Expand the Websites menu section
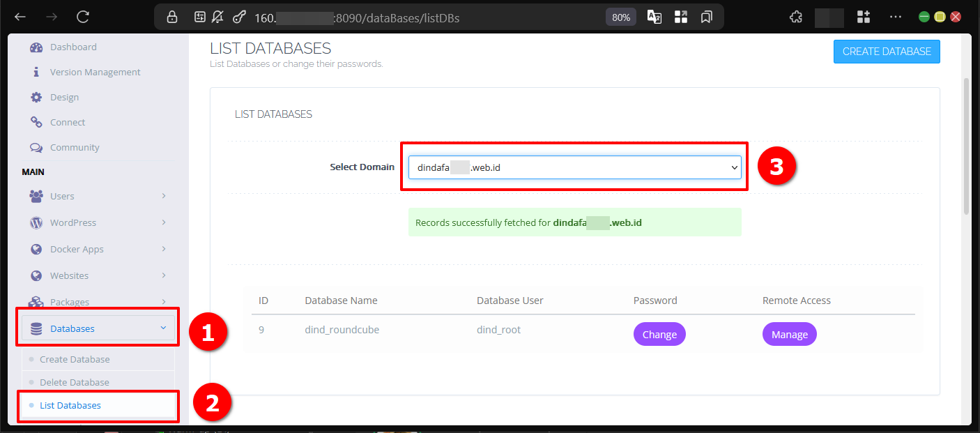This screenshot has height=433, width=980. point(98,276)
